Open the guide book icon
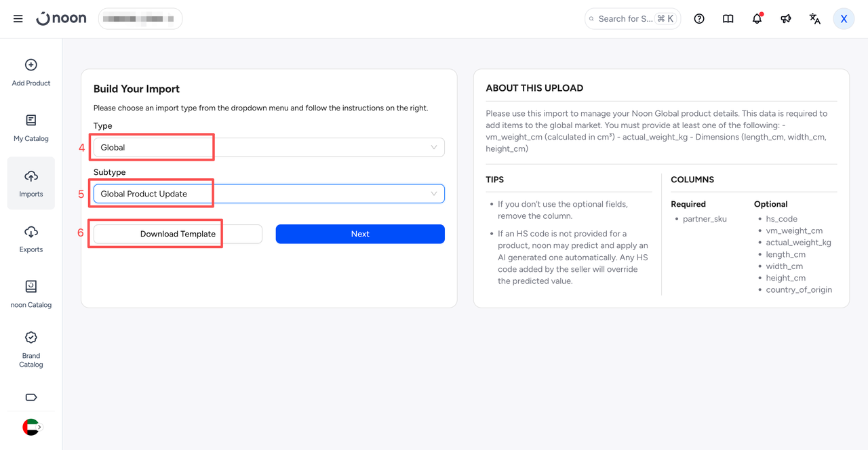 pyautogui.click(x=728, y=19)
